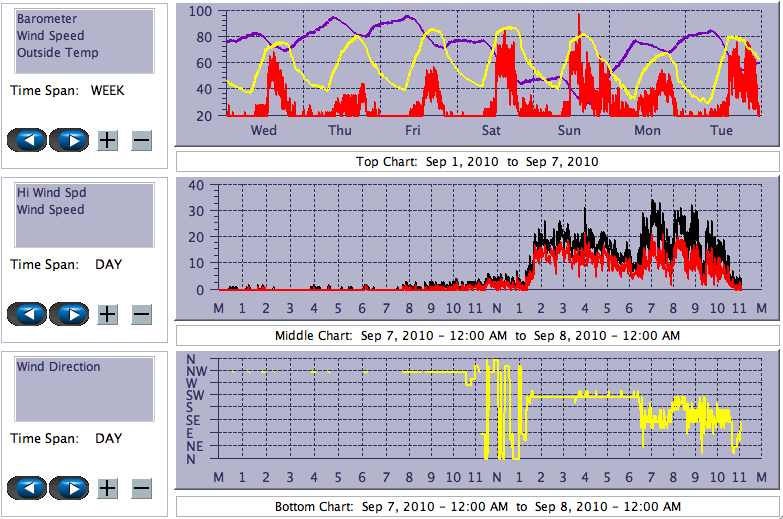Select Barometer in the top chart legend
The image size is (783, 519).
point(47,19)
